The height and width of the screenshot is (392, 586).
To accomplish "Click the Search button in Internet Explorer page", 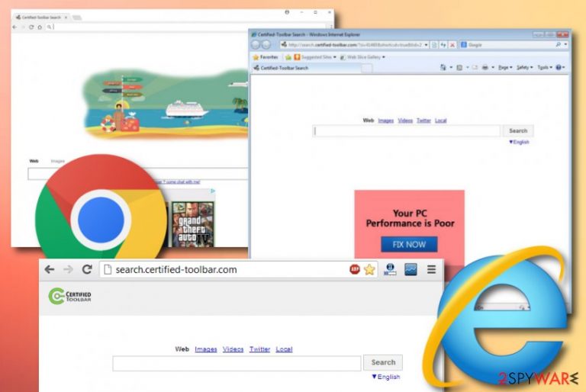I will pyautogui.click(x=518, y=130).
